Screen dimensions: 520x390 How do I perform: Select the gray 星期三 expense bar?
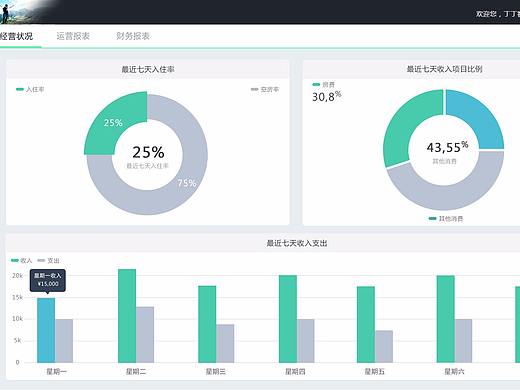point(225,344)
